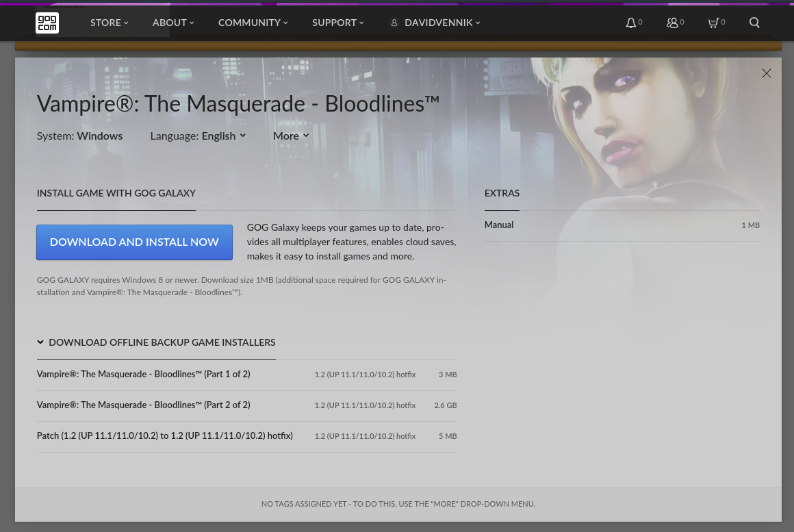
Task: Open the shopping cart icon
Action: [713, 23]
